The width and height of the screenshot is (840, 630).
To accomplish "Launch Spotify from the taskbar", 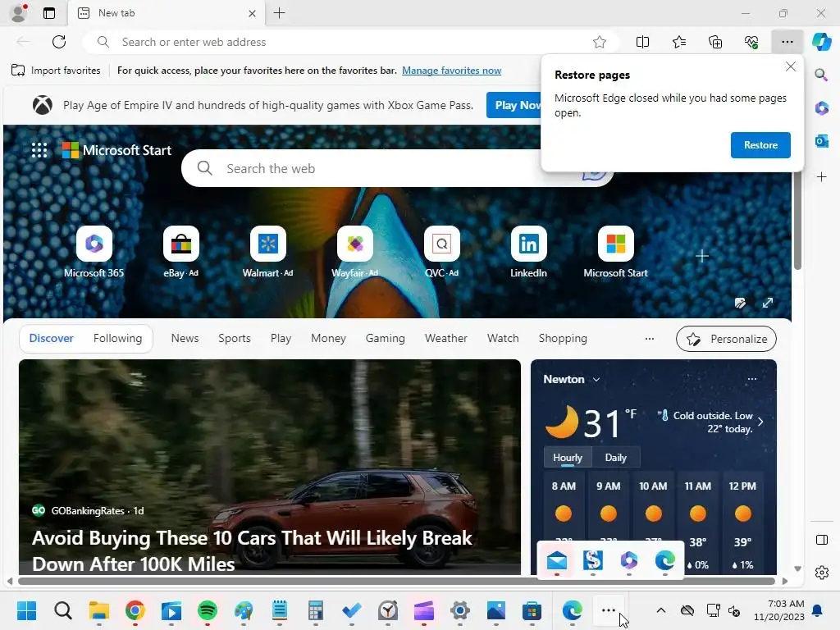I will point(208,610).
